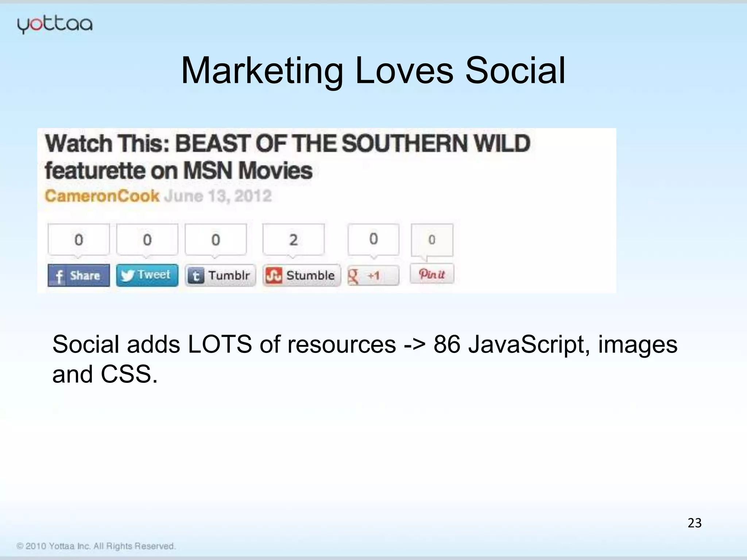Click the Tumblr 't' icon
The image size is (747, 560).
point(196,276)
